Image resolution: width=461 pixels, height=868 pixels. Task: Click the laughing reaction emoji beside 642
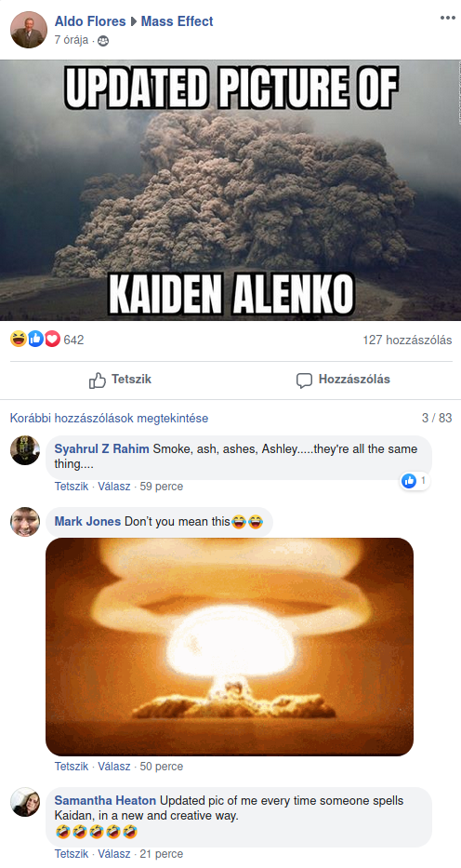(x=19, y=339)
